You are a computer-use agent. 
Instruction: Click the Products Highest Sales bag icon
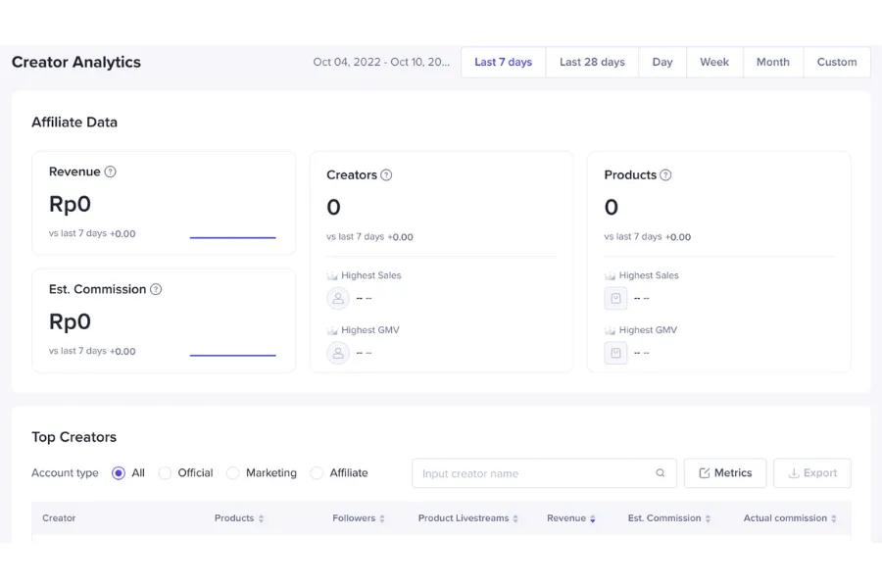(x=616, y=298)
